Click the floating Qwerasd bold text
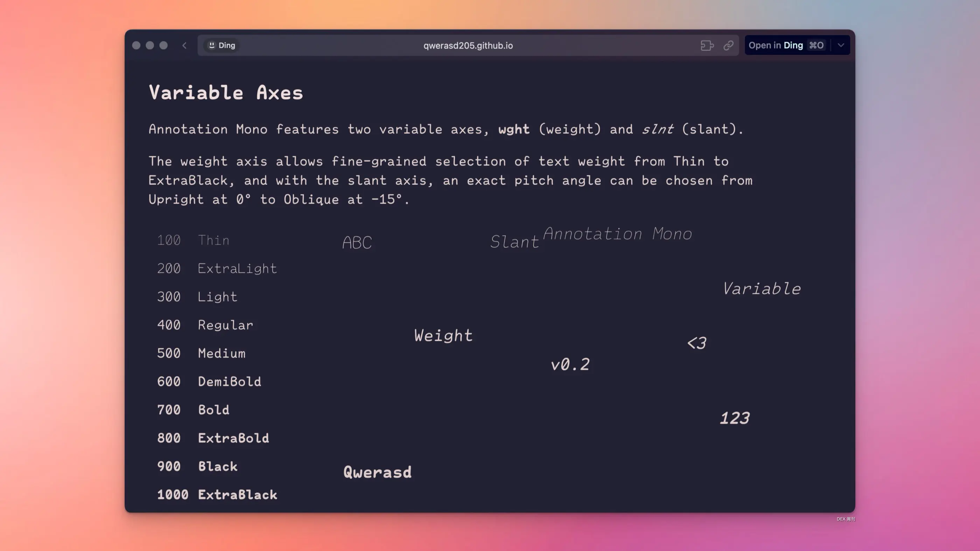This screenshot has width=980, height=551. click(x=377, y=472)
